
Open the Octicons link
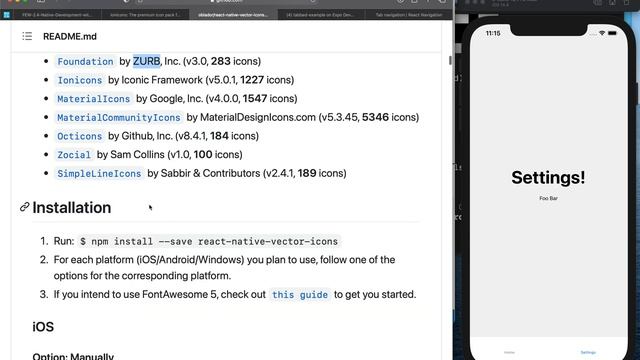pos(80,136)
